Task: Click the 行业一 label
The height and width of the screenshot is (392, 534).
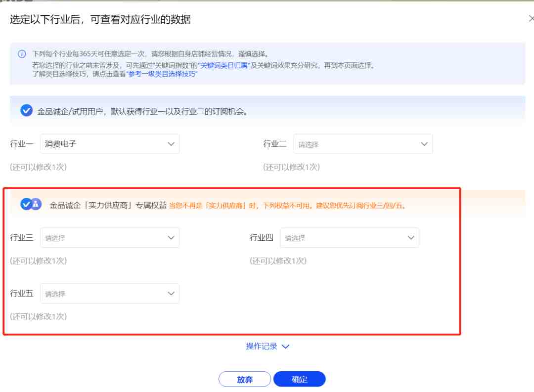Action: [21, 144]
